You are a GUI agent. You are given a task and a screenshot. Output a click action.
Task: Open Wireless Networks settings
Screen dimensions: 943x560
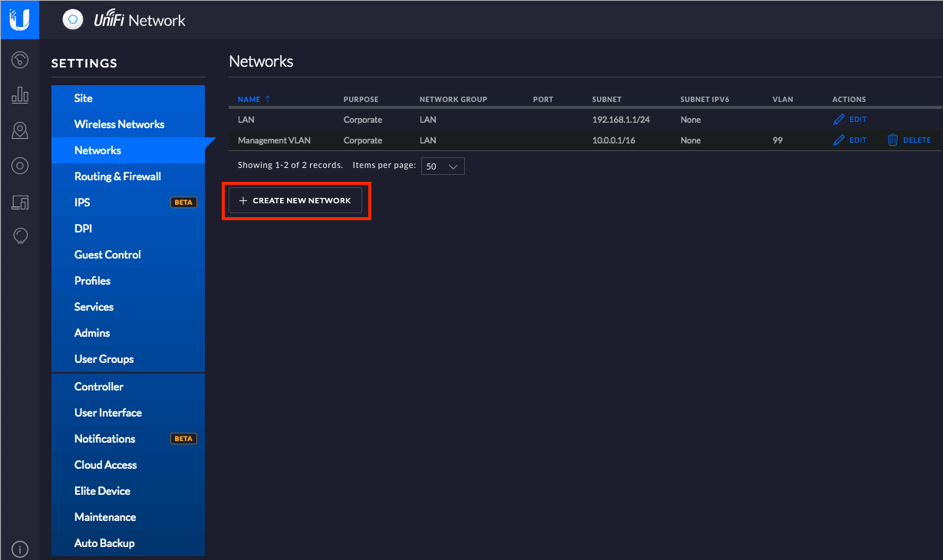coord(119,124)
